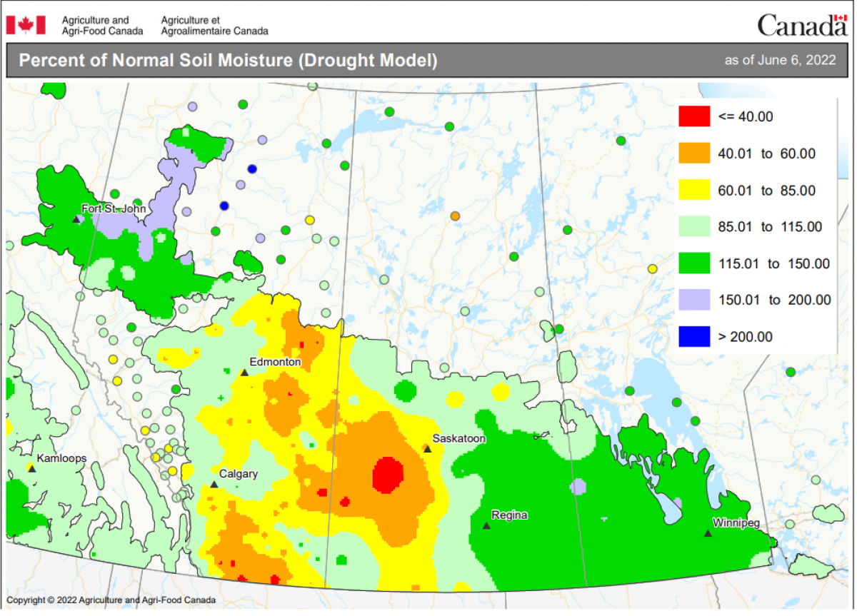Select the Regina triangle marker

click(486, 525)
